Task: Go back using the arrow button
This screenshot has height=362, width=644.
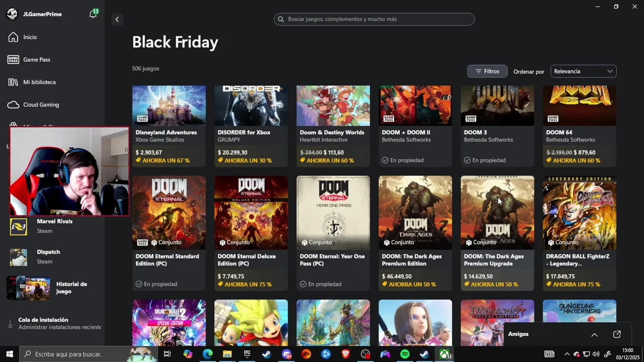Action: tap(117, 19)
